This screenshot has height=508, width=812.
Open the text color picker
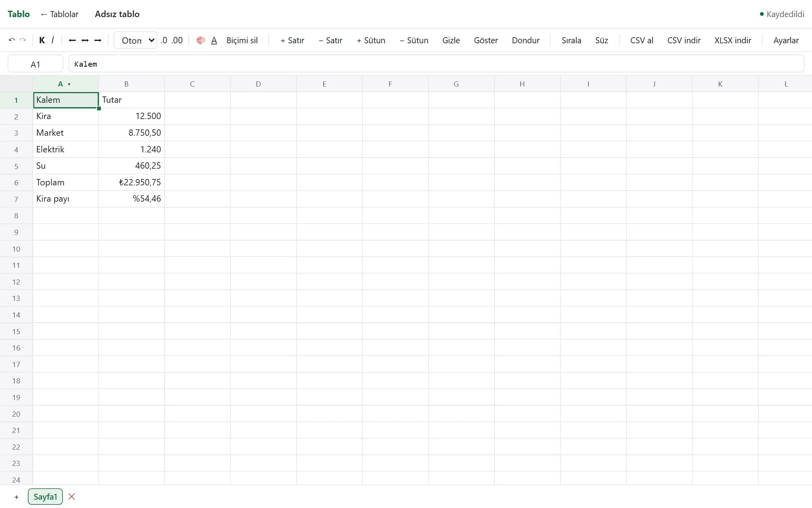214,40
